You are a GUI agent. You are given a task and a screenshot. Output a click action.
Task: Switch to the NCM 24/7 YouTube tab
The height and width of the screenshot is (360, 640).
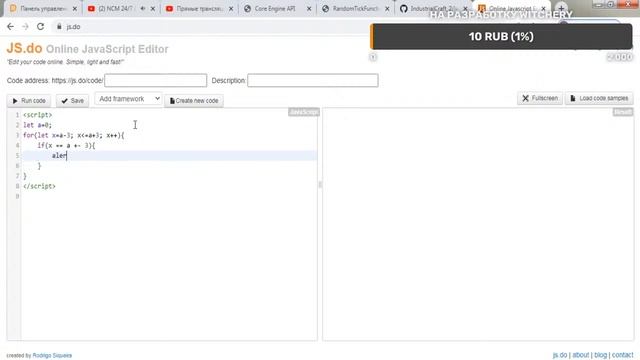(115, 9)
